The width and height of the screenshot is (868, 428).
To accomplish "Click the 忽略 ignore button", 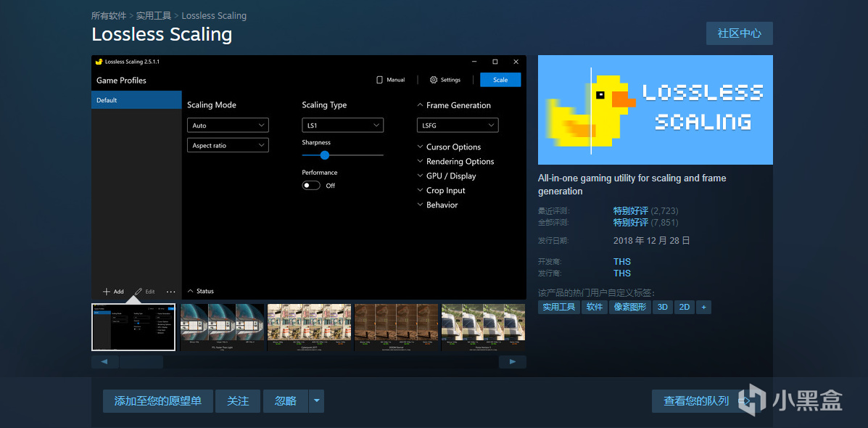I will pos(286,401).
